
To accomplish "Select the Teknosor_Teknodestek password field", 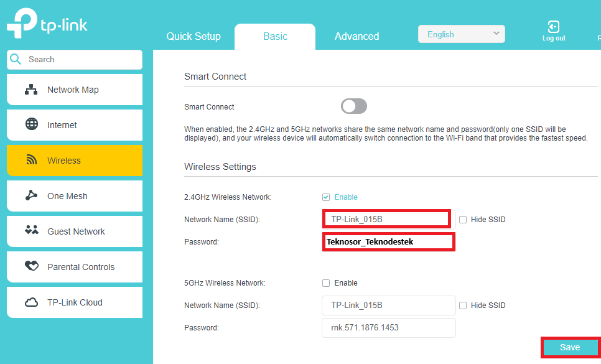I will pyautogui.click(x=388, y=241).
